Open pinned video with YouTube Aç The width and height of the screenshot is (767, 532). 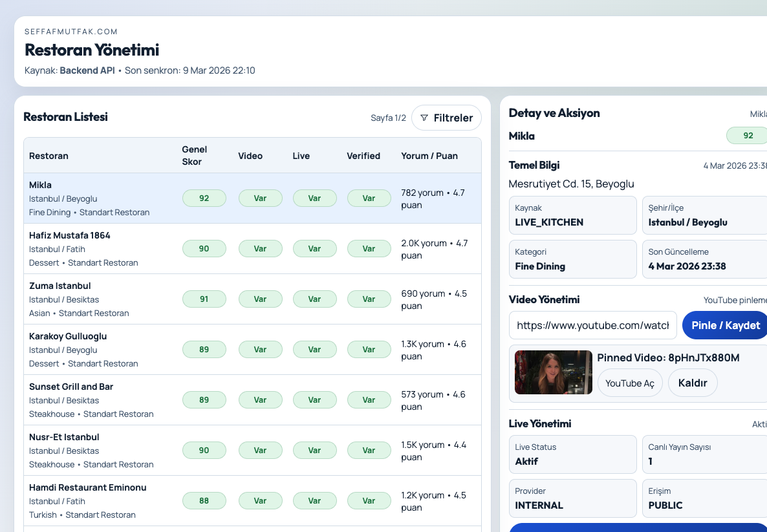coord(629,383)
